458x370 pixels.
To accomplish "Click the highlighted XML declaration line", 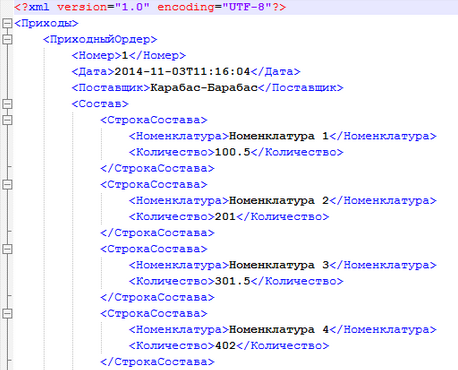I will (x=236, y=7).
